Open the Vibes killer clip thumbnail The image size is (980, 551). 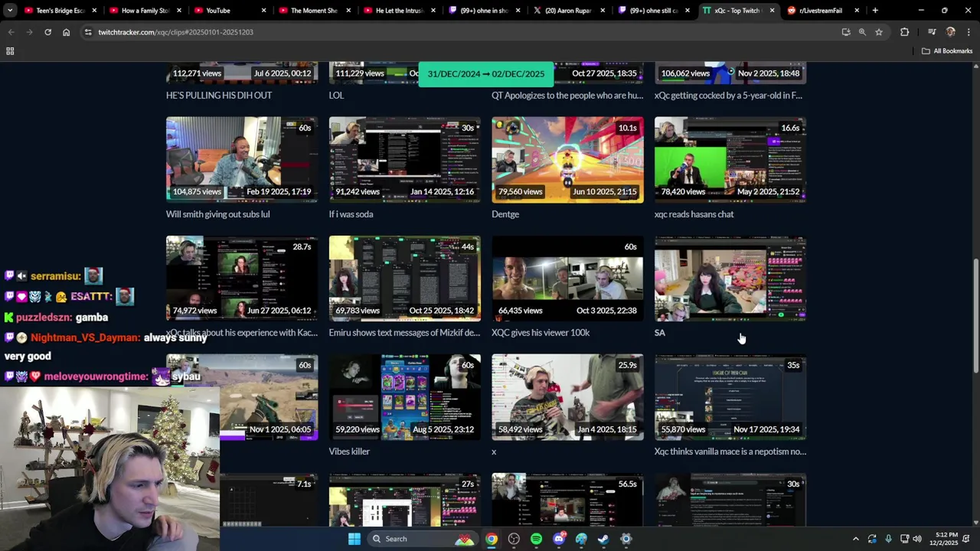(405, 397)
